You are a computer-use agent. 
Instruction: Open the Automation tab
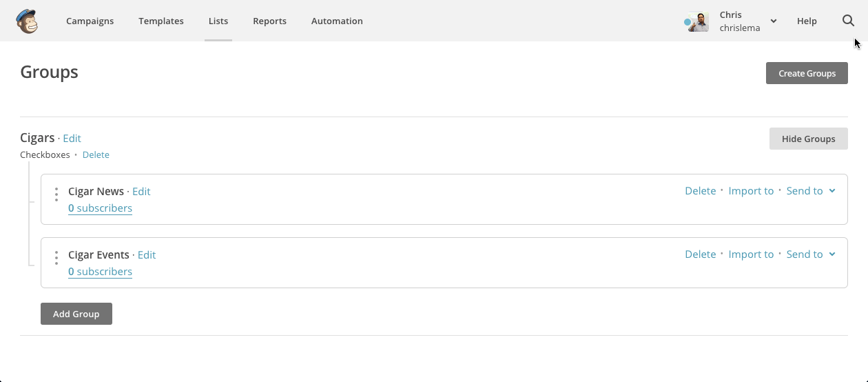pos(337,21)
